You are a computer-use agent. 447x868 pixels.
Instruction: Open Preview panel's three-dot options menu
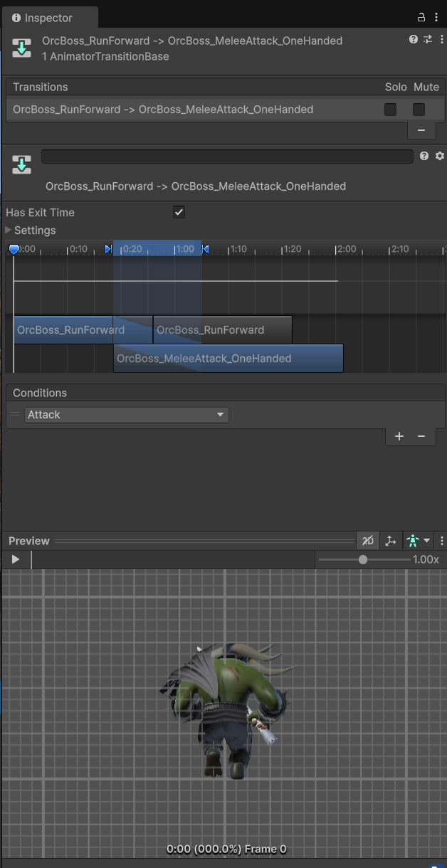click(x=442, y=541)
